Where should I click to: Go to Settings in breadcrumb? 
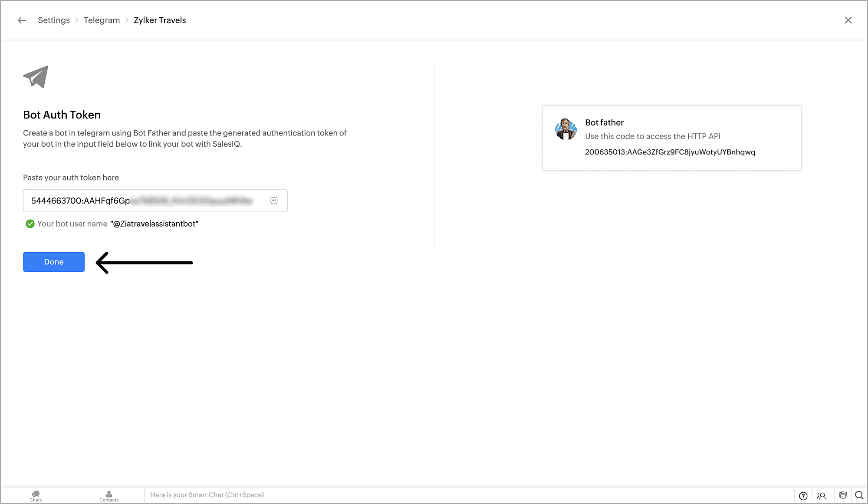tap(54, 20)
